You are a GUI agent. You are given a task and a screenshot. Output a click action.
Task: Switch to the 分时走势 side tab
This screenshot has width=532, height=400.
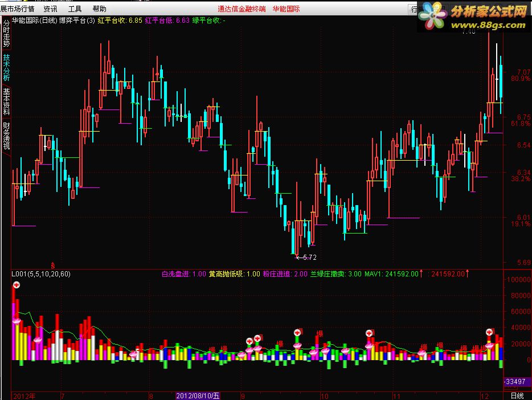[x=6, y=33]
